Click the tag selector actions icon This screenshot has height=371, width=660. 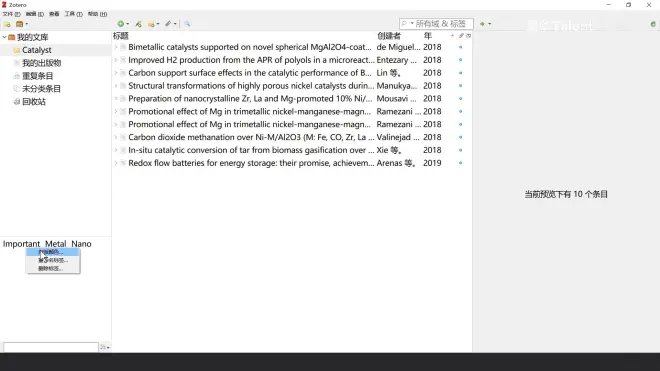[103, 347]
